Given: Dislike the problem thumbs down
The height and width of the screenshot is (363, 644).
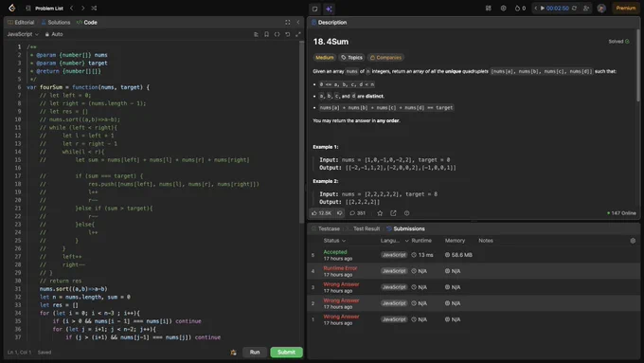Looking at the screenshot, I should [x=340, y=213].
